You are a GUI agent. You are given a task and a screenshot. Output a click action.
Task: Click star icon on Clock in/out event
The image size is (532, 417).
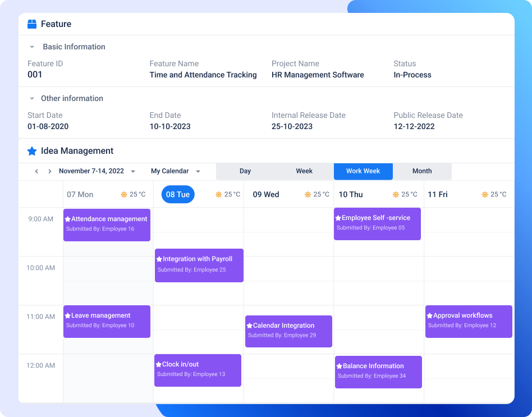pyautogui.click(x=158, y=364)
